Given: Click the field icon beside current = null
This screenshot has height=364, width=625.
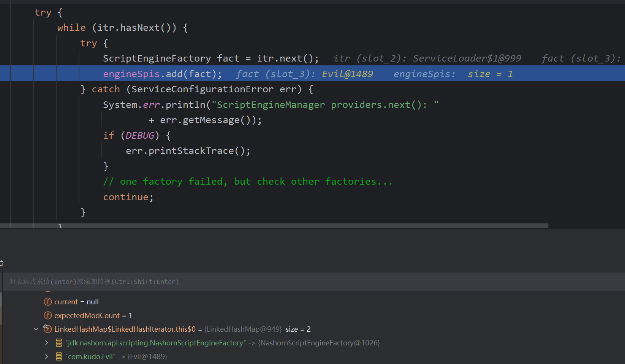Looking at the screenshot, I should [48, 302].
